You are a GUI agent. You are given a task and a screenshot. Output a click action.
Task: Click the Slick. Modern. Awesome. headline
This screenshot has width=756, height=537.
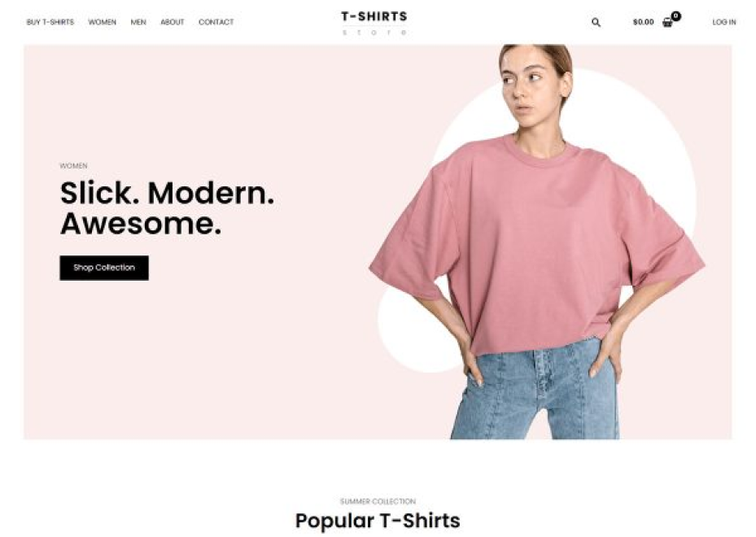point(167,208)
